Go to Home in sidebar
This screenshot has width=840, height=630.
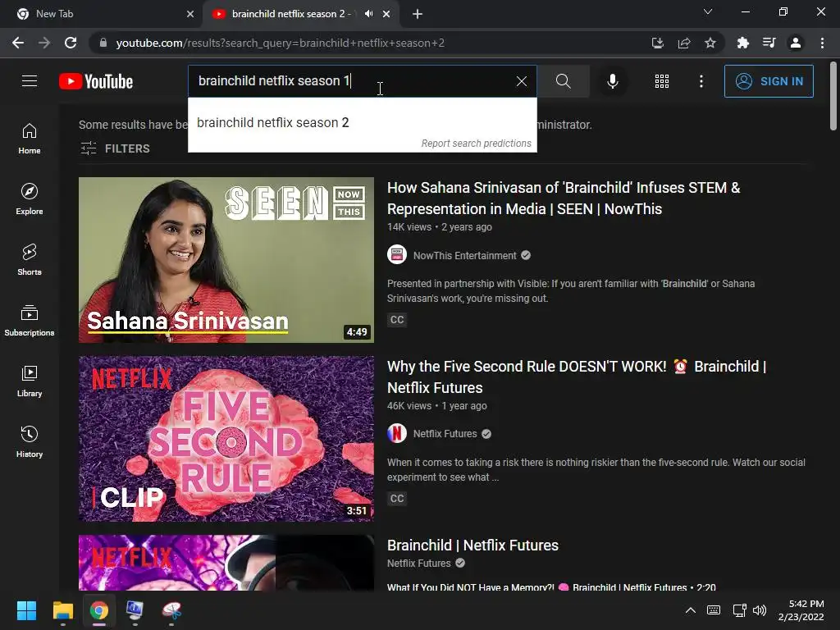click(x=30, y=139)
